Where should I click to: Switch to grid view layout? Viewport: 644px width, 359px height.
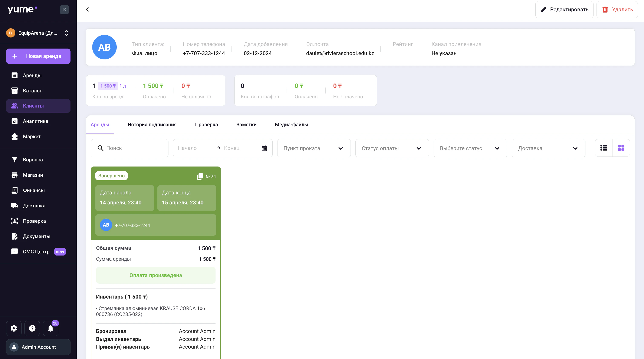click(x=621, y=148)
